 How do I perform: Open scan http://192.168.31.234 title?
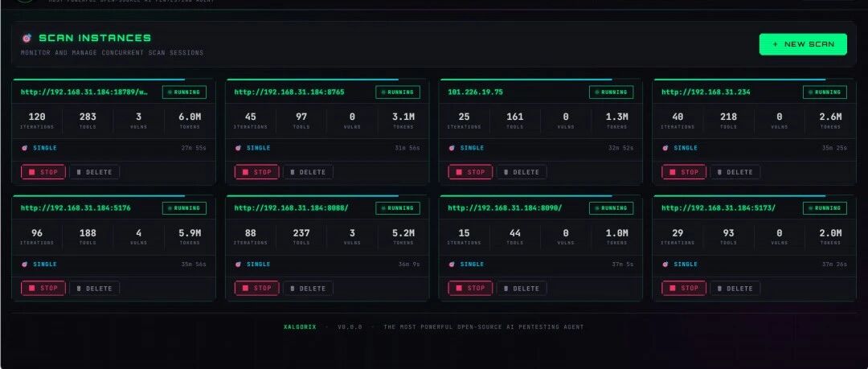click(706, 92)
